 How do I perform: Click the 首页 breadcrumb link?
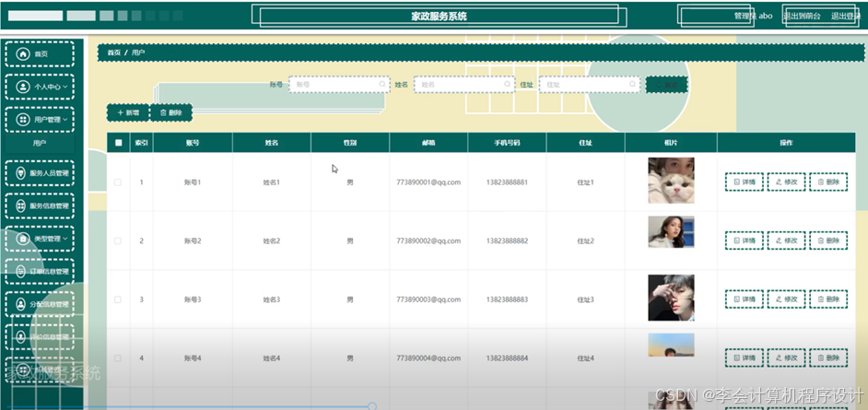(x=113, y=53)
